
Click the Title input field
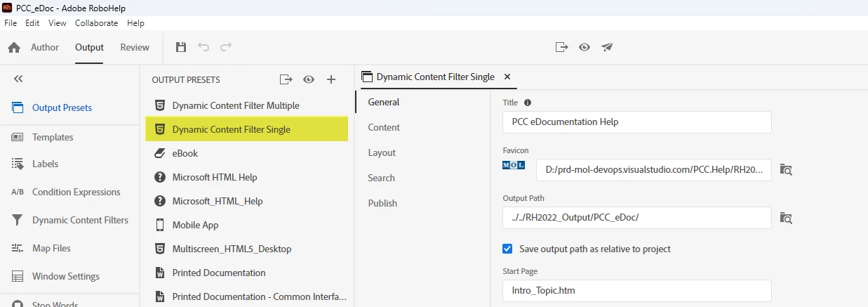637,122
